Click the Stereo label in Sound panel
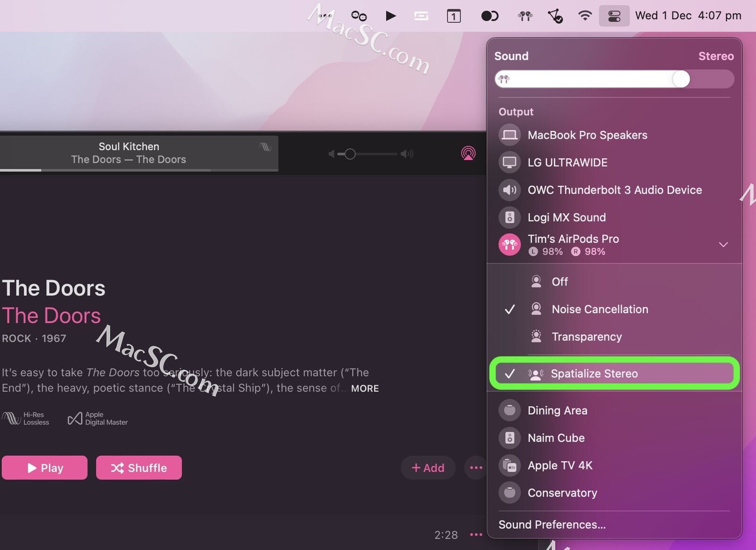This screenshot has height=550, width=756. 716,56
